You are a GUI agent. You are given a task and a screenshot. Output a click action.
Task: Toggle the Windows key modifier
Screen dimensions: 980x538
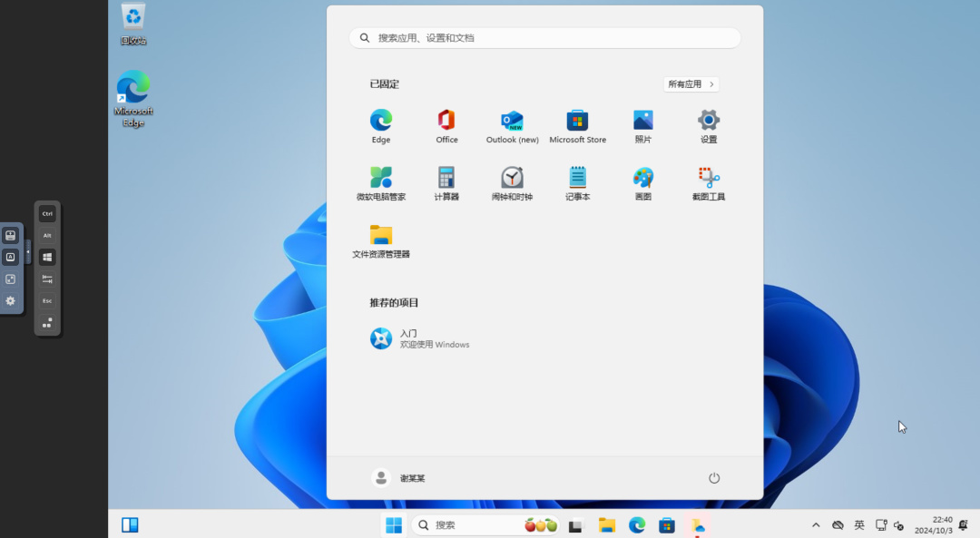tap(47, 257)
